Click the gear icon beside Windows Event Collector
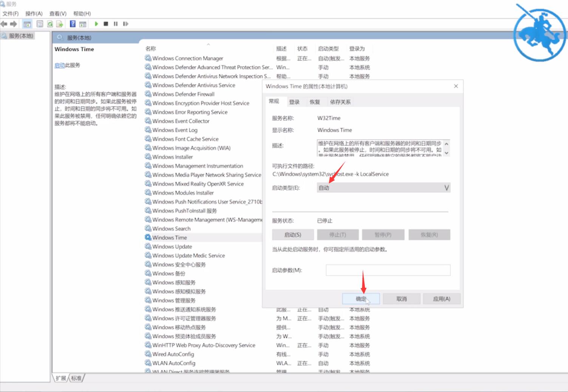The width and height of the screenshot is (568, 392). [148, 120]
